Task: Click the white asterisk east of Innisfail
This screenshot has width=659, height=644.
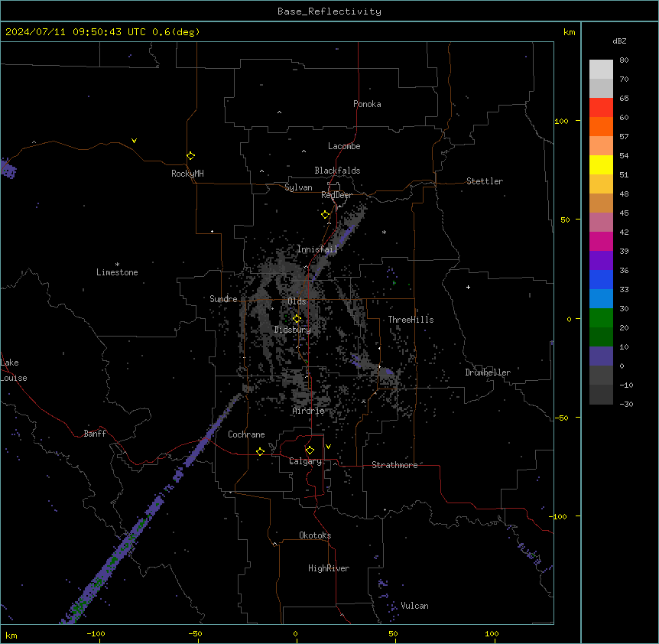Action: [384, 232]
